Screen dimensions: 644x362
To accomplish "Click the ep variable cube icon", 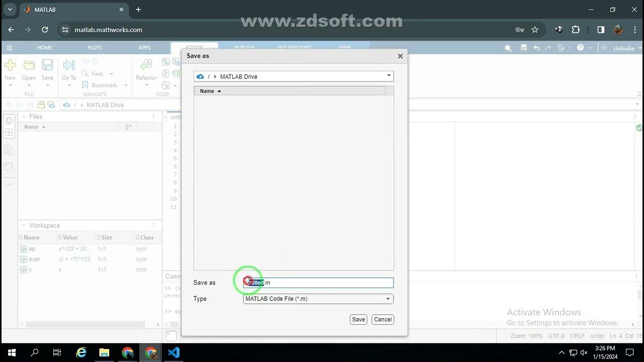I will [23, 249].
